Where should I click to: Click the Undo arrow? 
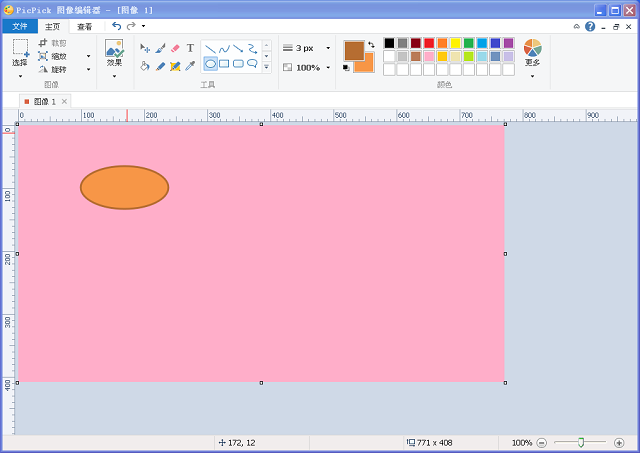tap(117, 26)
